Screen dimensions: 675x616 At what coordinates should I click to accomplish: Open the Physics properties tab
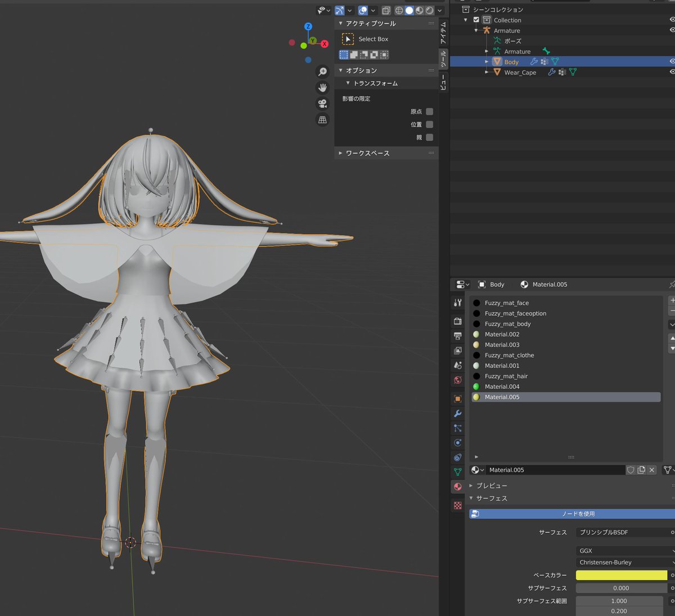(458, 443)
